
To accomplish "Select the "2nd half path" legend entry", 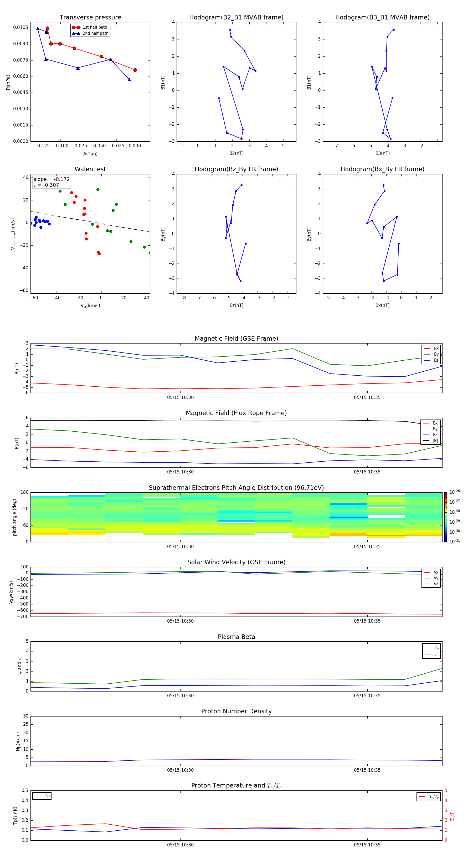I will pos(90,33).
